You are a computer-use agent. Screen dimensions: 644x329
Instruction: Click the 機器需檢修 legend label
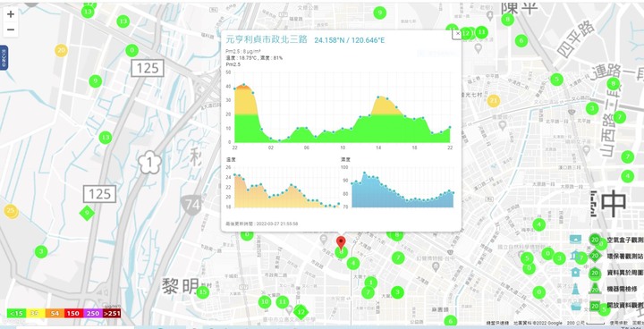623,290
